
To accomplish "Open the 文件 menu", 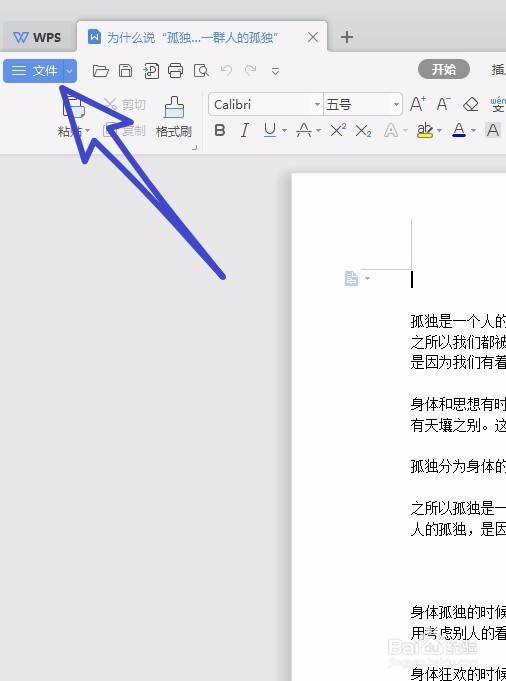I will [x=34, y=70].
